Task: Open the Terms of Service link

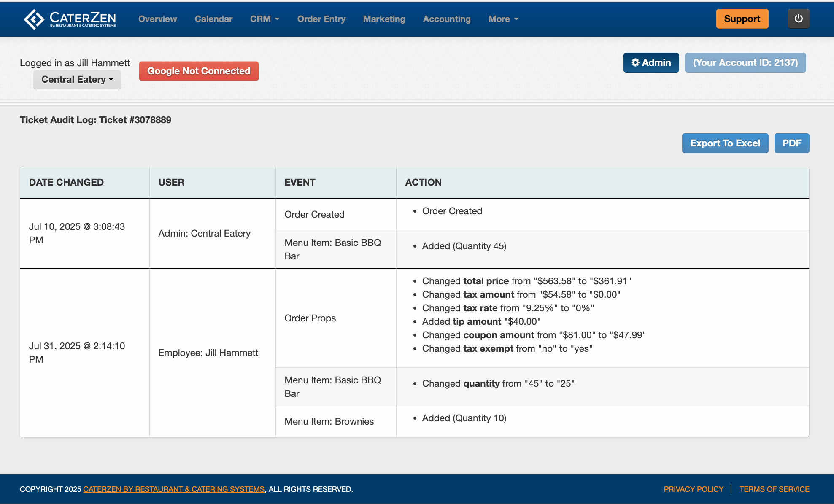Action: click(x=774, y=489)
